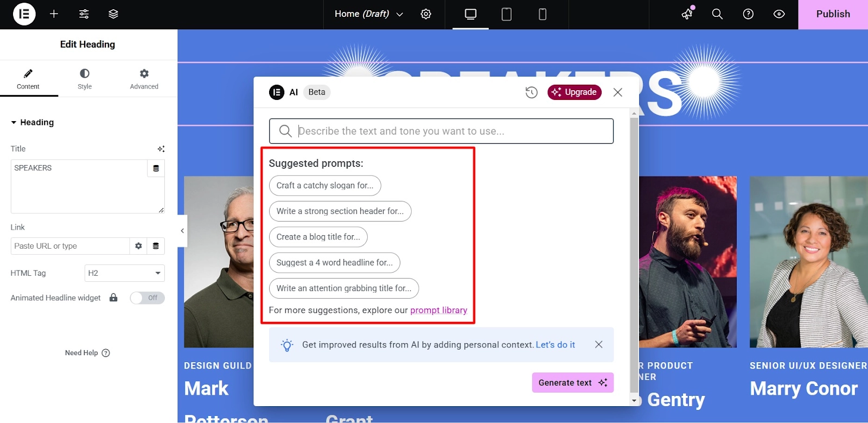
Task: Open Site Settings sliders icon
Action: [x=84, y=14]
